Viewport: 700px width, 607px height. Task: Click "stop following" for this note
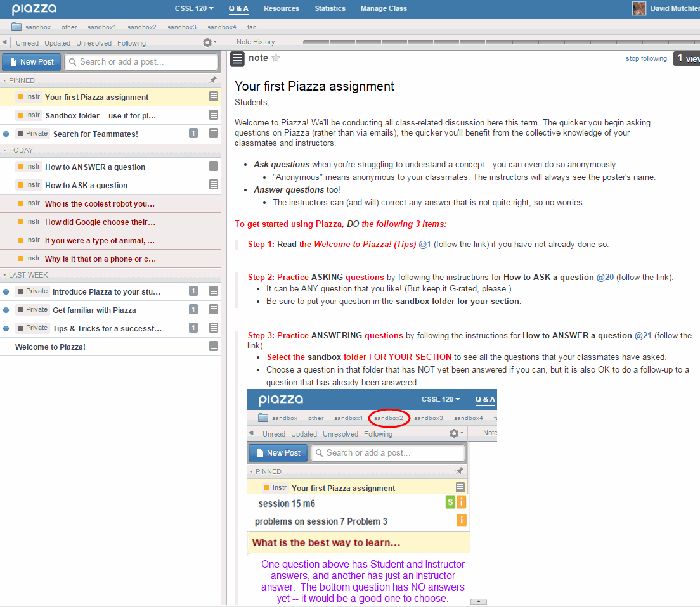tap(646, 58)
